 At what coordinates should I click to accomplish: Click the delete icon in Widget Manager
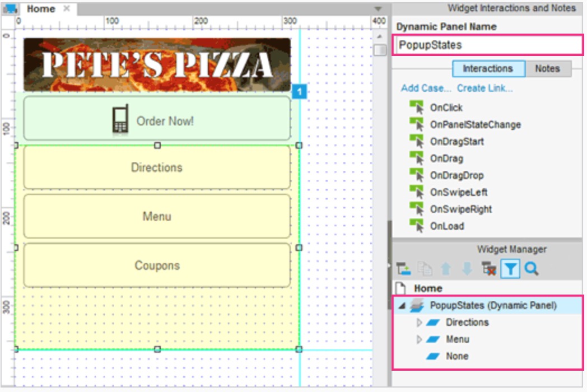tap(489, 269)
